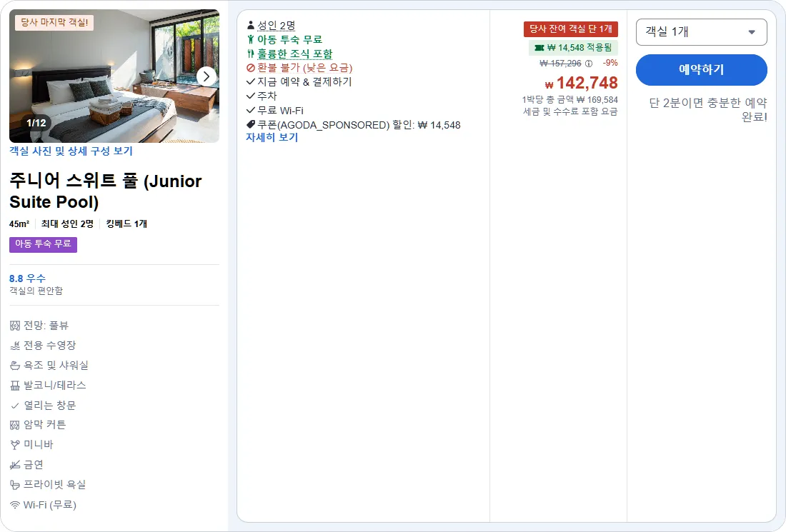The image size is (786, 532).
Task: Click the purple 아동 투숙 무료 badge
Action: click(43, 244)
